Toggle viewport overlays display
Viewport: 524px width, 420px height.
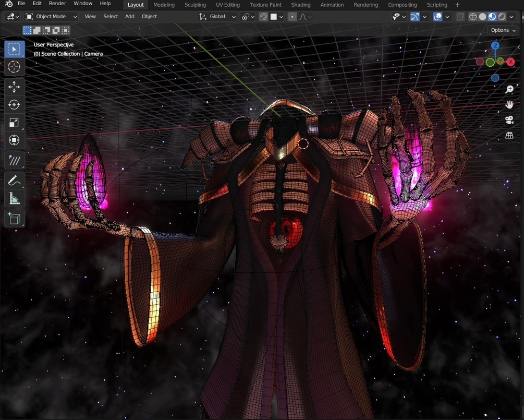click(437, 16)
